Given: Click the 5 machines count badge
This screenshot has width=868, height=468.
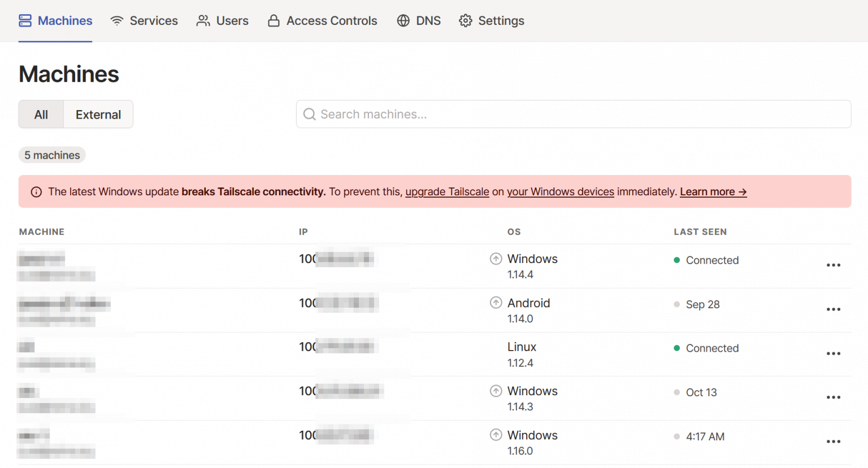Looking at the screenshot, I should tap(52, 155).
